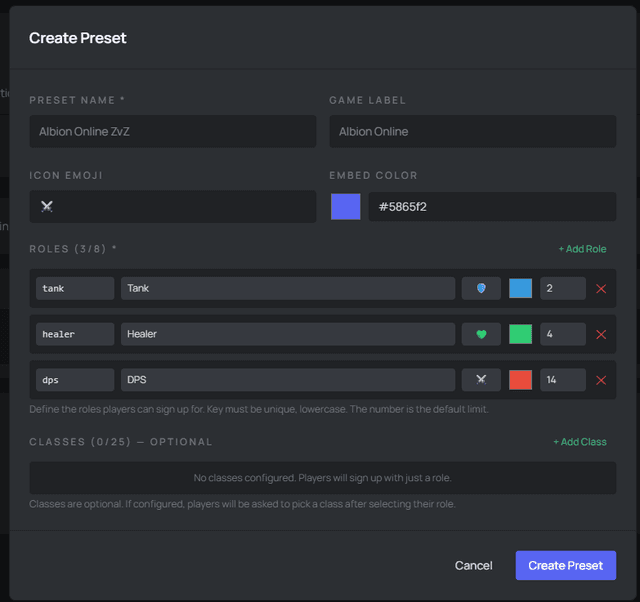Focus the Game Label field containing Albion Online
The height and width of the screenshot is (602, 640).
click(473, 131)
